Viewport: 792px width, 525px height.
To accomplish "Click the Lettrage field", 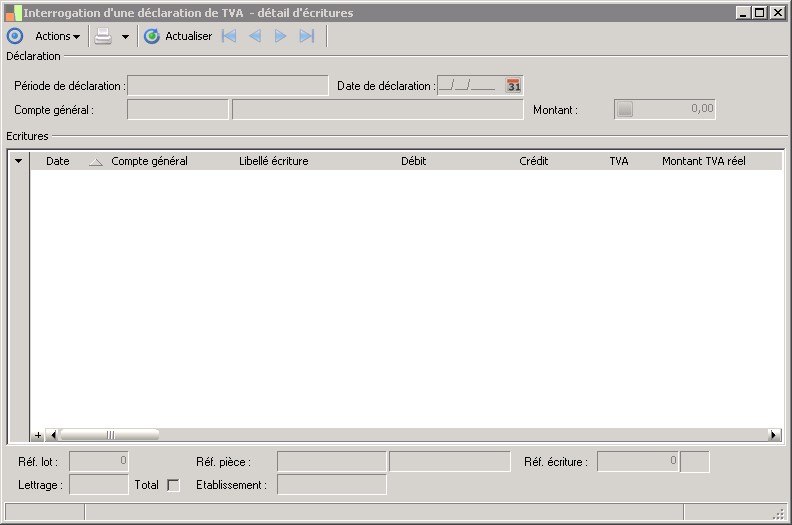I will (98, 485).
